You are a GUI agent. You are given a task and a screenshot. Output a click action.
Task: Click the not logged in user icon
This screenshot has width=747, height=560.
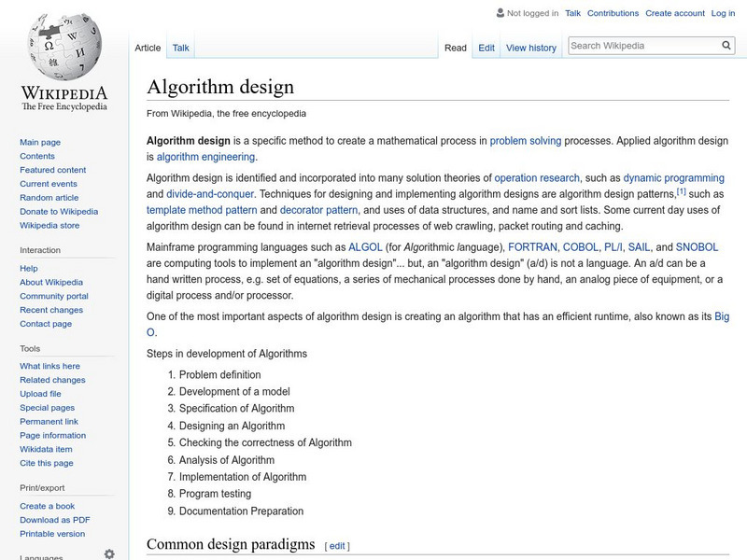coord(500,13)
